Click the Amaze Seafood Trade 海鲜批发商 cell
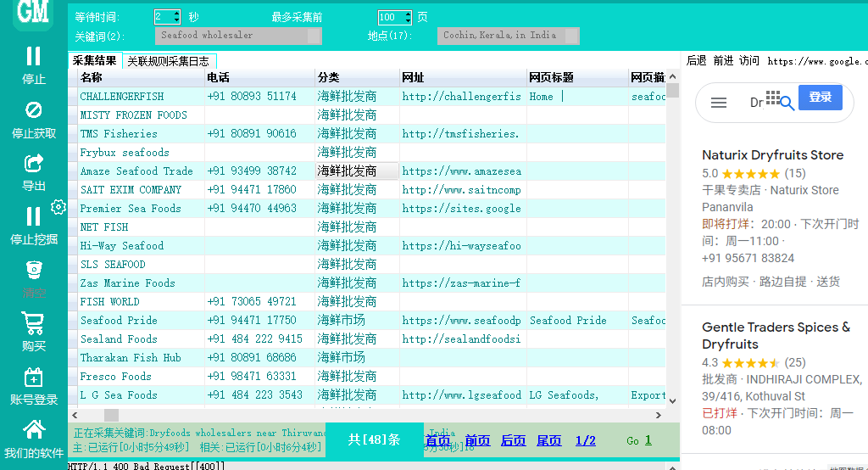 click(x=357, y=171)
